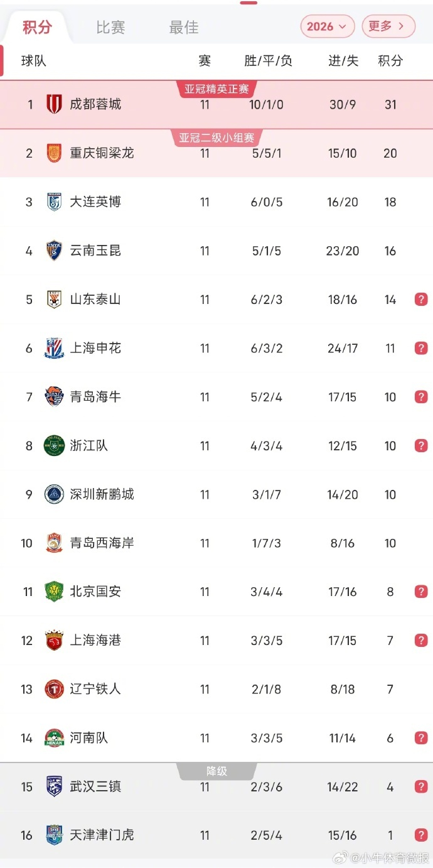
Task: Tap the 上海申花 team crest
Action: (55, 348)
